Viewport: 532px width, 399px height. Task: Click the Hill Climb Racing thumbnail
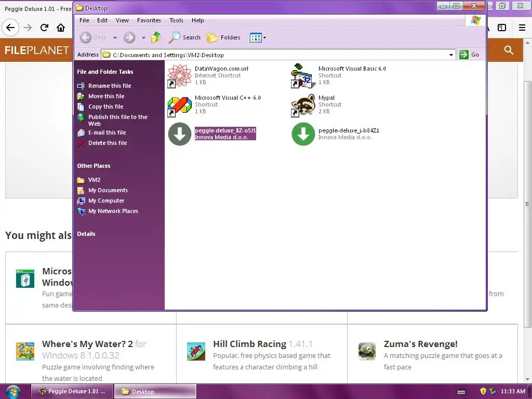click(x=196, y=352)
